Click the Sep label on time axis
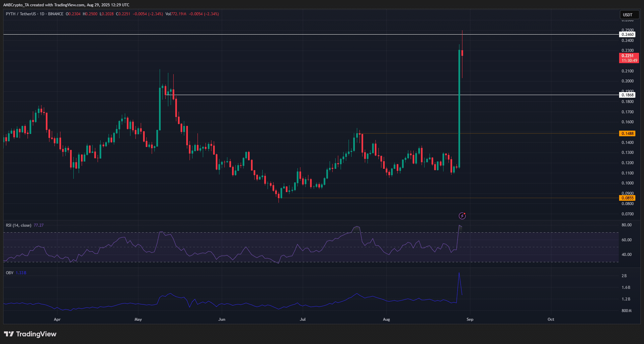This screenshot has height=344, width=644. click(x=470, y=319)
